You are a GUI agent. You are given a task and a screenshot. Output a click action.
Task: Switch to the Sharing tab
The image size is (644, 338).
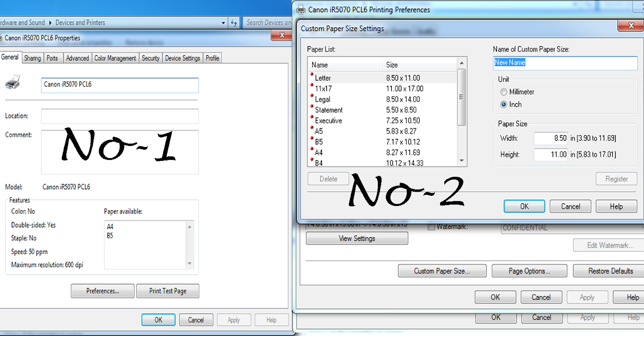[x=32, y=58]
